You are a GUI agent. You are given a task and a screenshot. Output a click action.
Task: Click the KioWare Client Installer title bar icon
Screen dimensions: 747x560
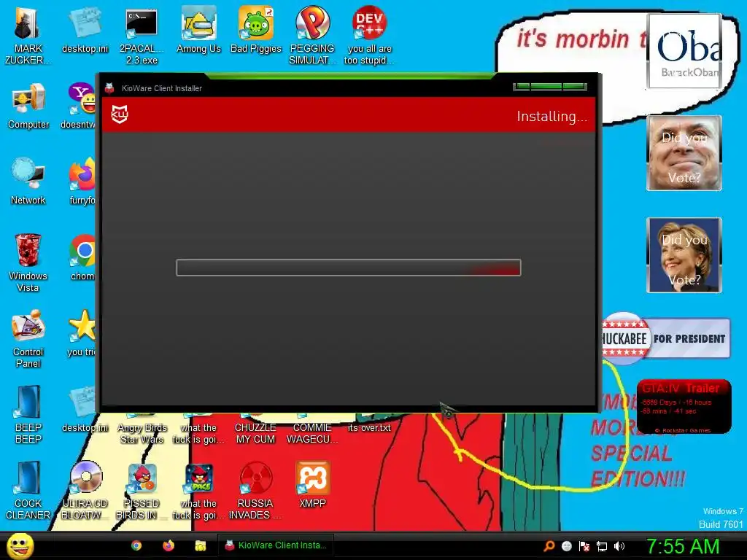tap(109, 88)
